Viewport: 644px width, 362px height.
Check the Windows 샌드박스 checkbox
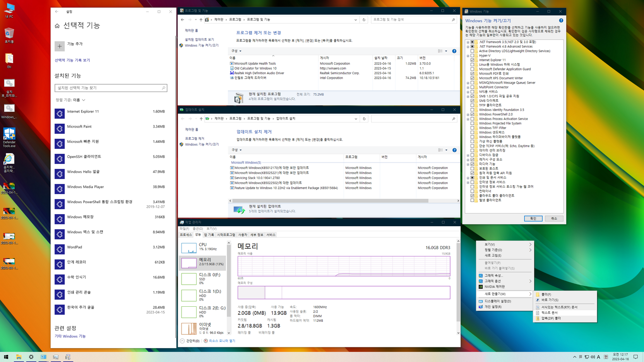point(472,133)
